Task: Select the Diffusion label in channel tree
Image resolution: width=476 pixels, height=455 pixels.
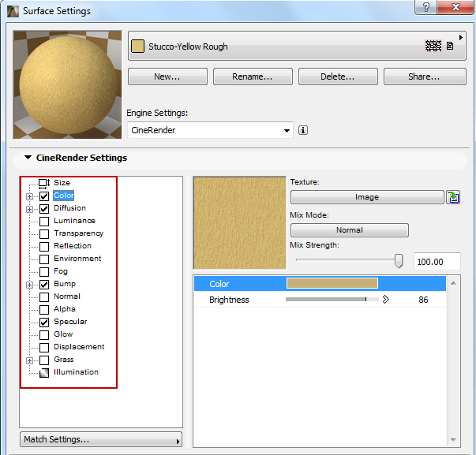Action: click(69, 208)
